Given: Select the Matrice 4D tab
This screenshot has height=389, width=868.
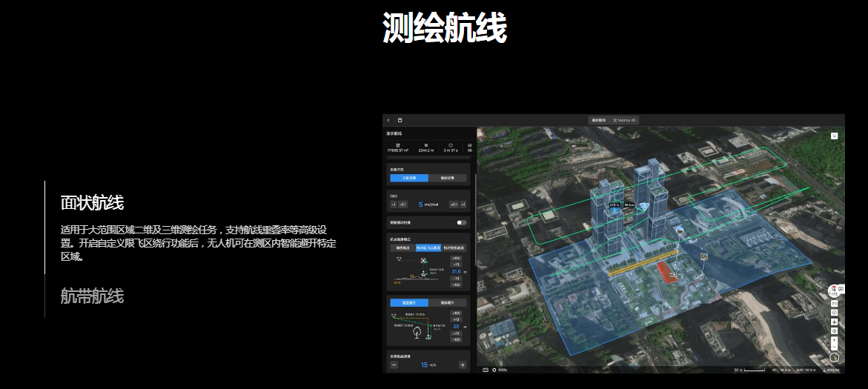Looking at the screenshot, I should tap(626, 120).
